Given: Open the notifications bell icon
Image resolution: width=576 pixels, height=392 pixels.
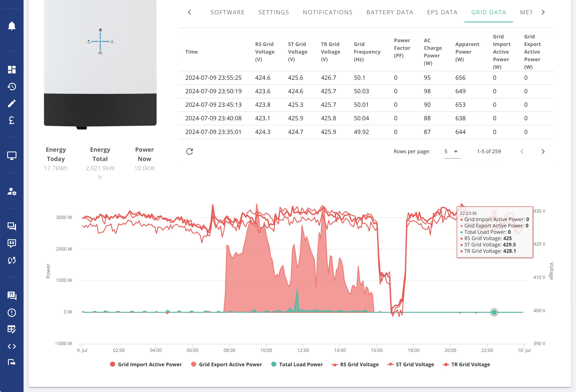Looking at the screenshot, I should click(x=12, y=26).
